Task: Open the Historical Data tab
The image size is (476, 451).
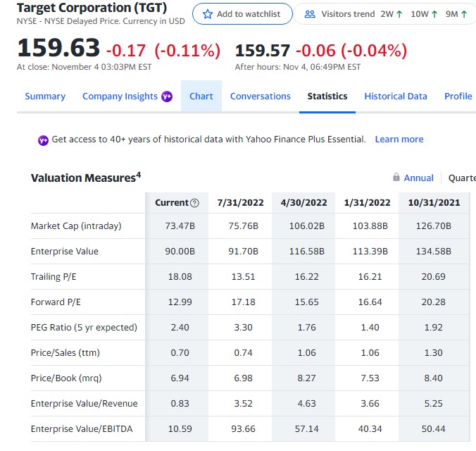Action: [396, 97]
